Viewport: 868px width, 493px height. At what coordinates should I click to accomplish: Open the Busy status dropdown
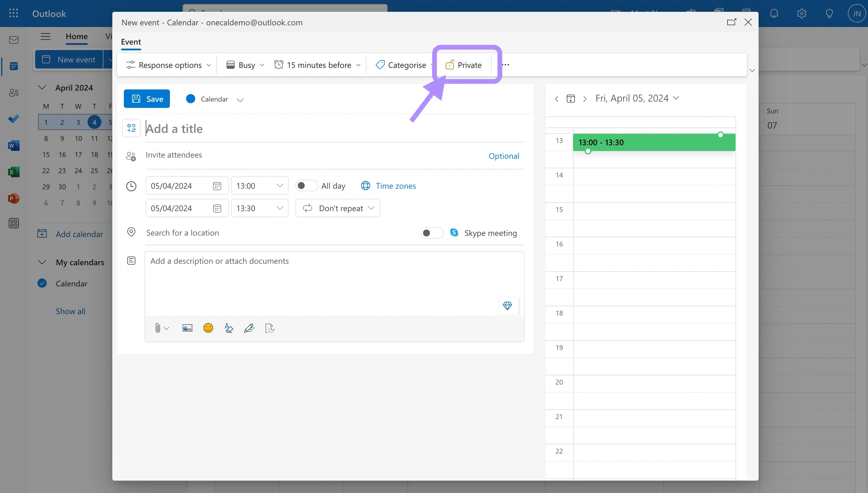click(245, 65)
